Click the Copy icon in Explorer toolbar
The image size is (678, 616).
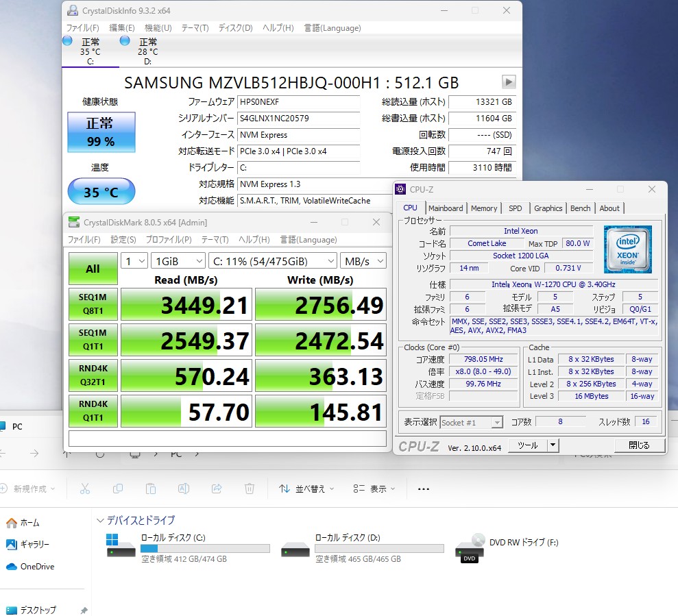coord(118,489)
